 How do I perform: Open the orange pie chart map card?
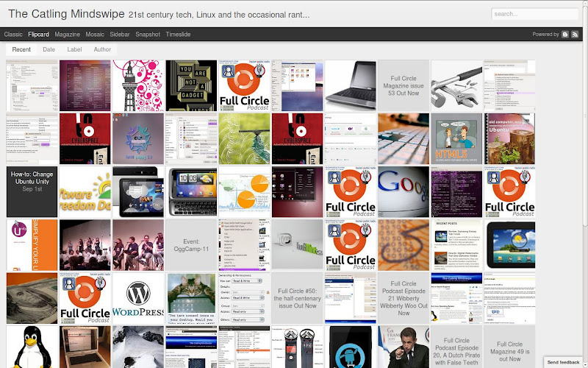245,192
